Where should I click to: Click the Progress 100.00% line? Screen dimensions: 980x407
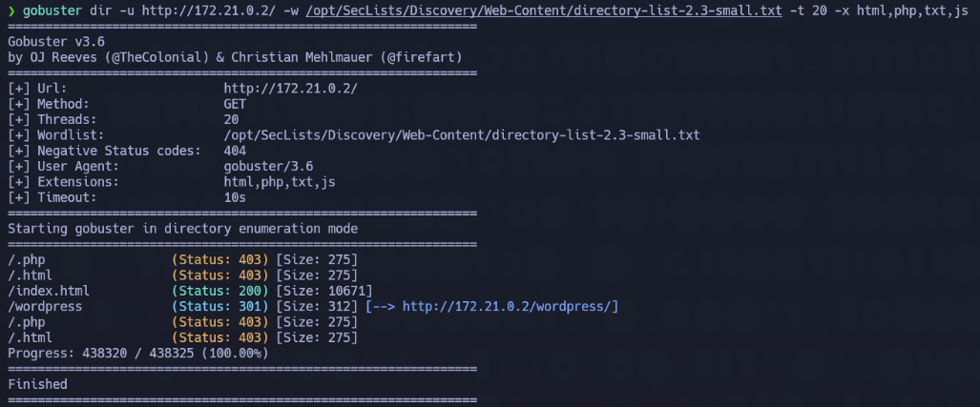tap(138, 354)
